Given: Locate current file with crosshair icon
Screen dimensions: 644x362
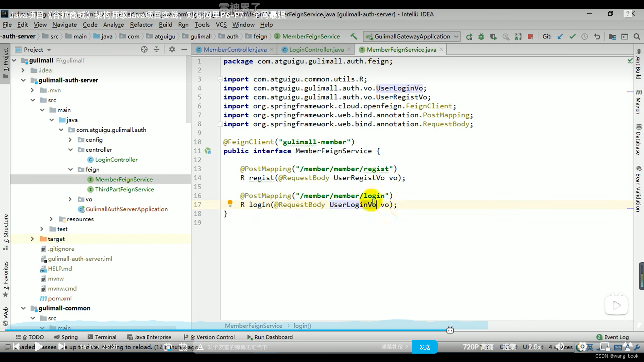Looking at the screenshot, I should point(144,50).
